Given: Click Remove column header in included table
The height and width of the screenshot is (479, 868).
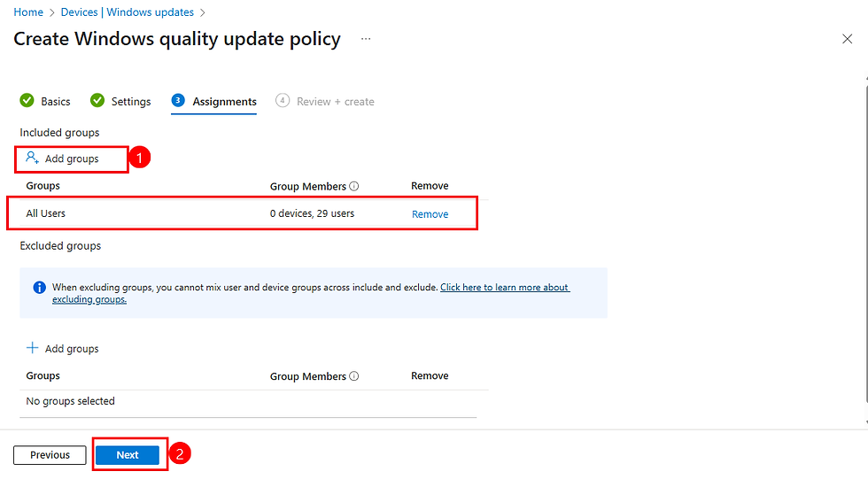Looking at the screenshot, I should [x=430, y=186].
